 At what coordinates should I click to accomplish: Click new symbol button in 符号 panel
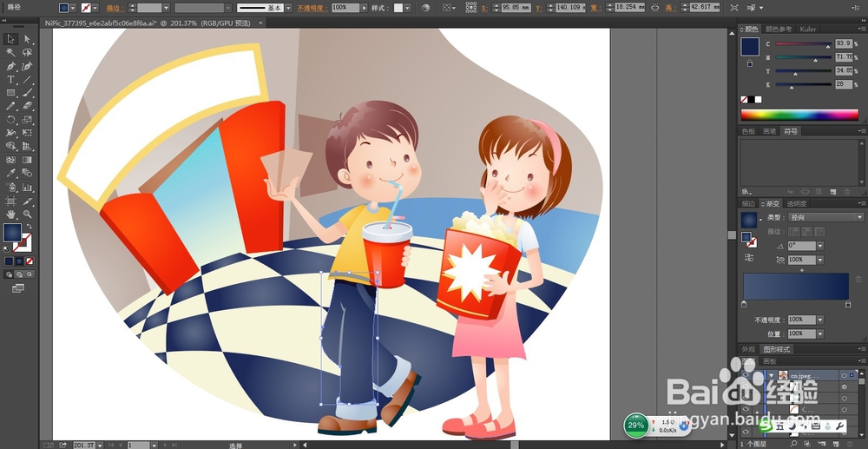832,192
